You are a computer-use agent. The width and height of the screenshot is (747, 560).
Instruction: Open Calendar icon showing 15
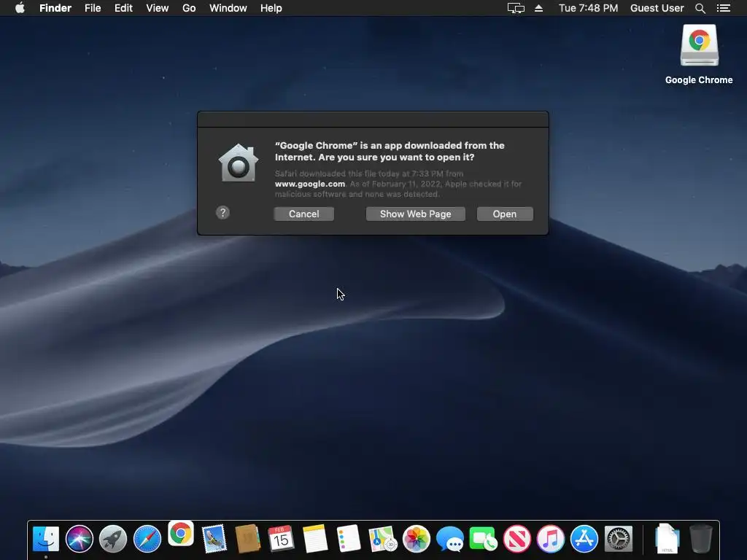point(281,539)
